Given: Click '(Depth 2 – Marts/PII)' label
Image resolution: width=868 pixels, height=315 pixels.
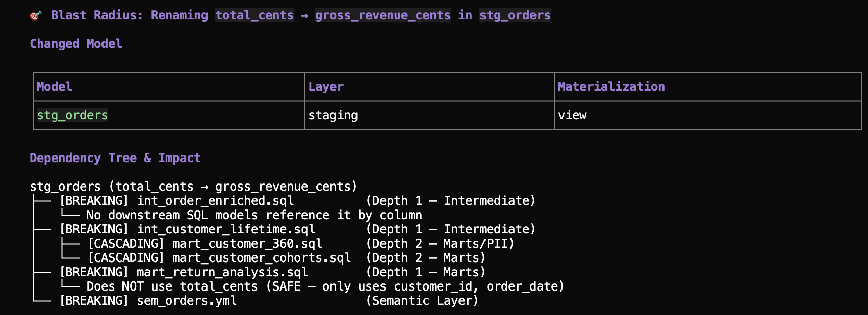Looking at the screenshot, I should pyautogui.click(x=440, y=244).
